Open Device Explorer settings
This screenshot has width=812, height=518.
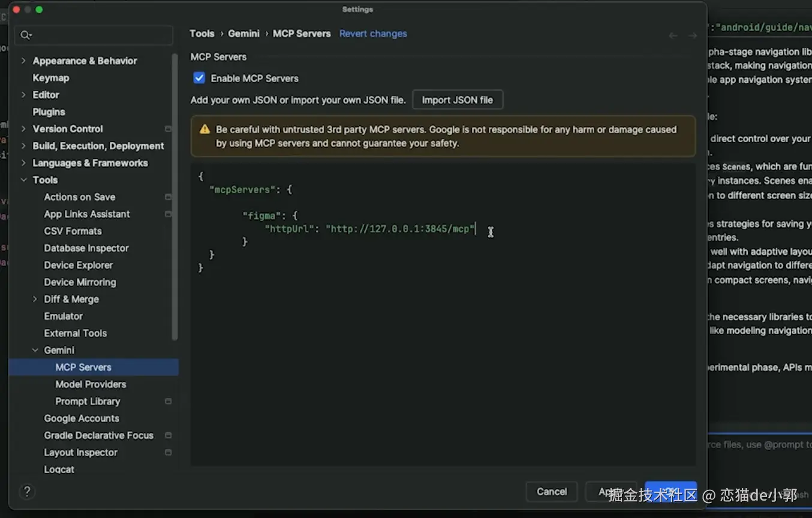[78, 265]
